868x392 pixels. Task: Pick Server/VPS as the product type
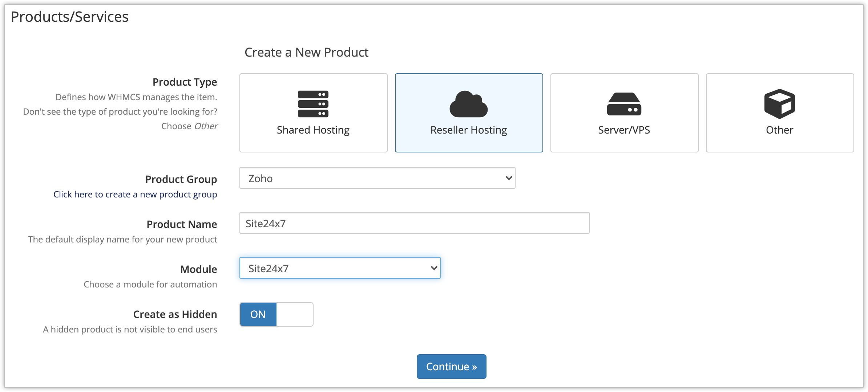[624, 113]
